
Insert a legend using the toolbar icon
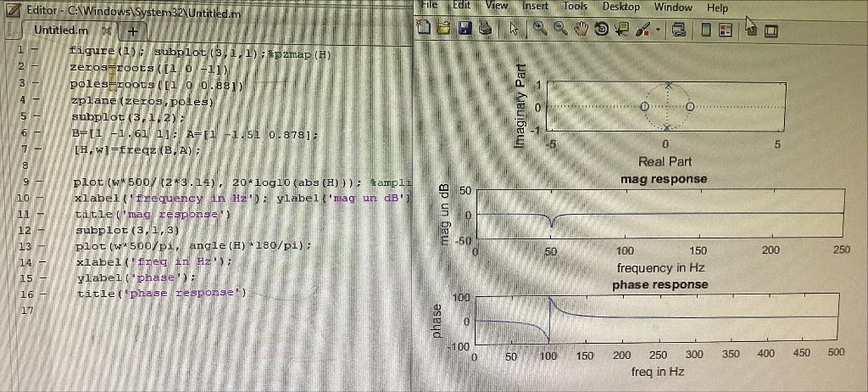(x=726, y=31)
